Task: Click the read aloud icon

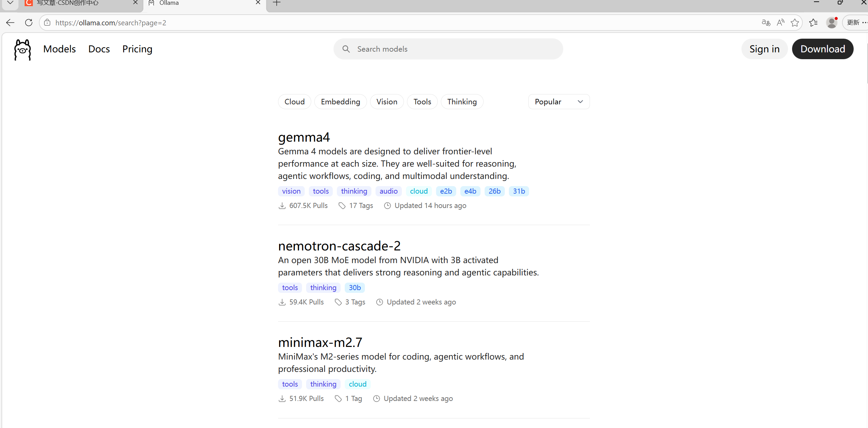Action: [x=780, y=23]
